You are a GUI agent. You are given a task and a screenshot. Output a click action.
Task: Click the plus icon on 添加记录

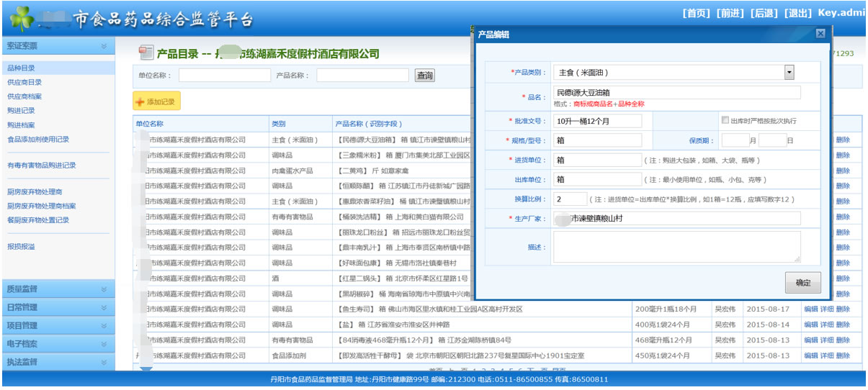[x=140, y=102]
